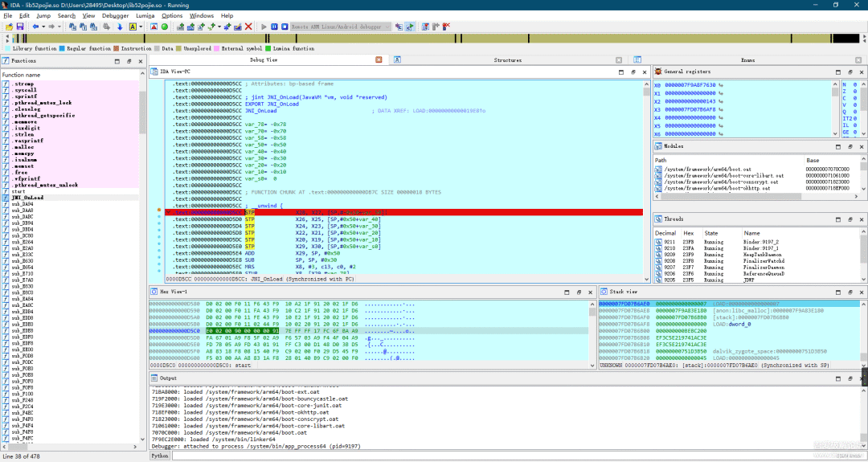This screenshot has width=868, height=462.
Task: Toggle the C flag value in registers
Action: [855, 98]
